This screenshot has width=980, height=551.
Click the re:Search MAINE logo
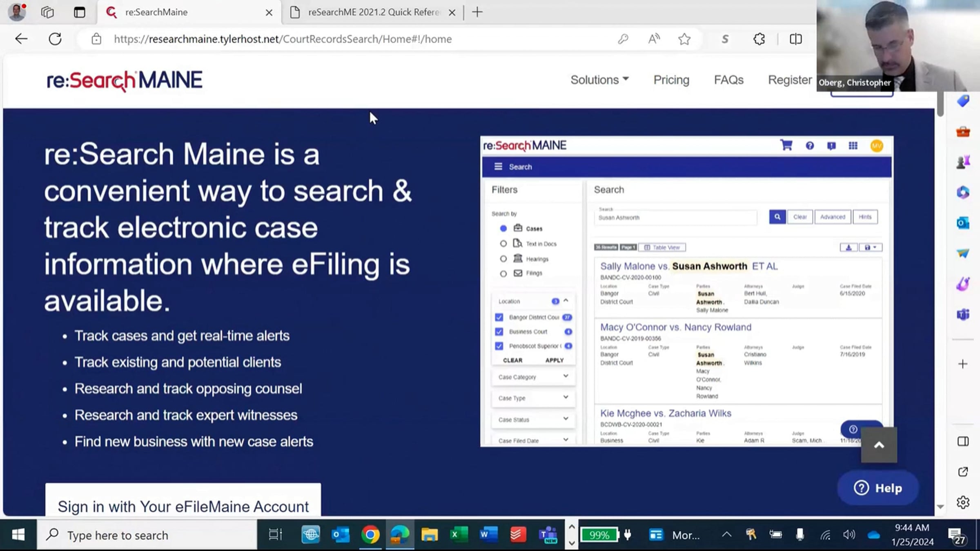125,80
